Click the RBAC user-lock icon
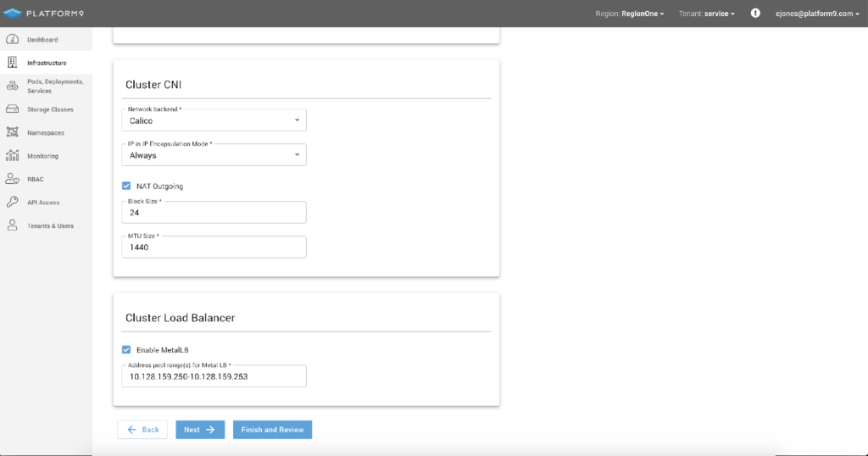This screenshot has width=868, height=456. click(x=12, y=179)
